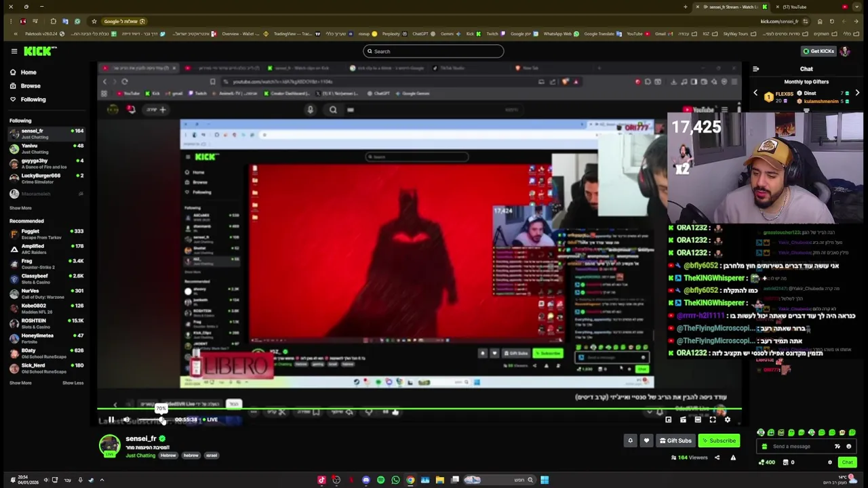The image size is (868, 488).
Task: Open the player settings gear
Action: click(x=728, y=420)
